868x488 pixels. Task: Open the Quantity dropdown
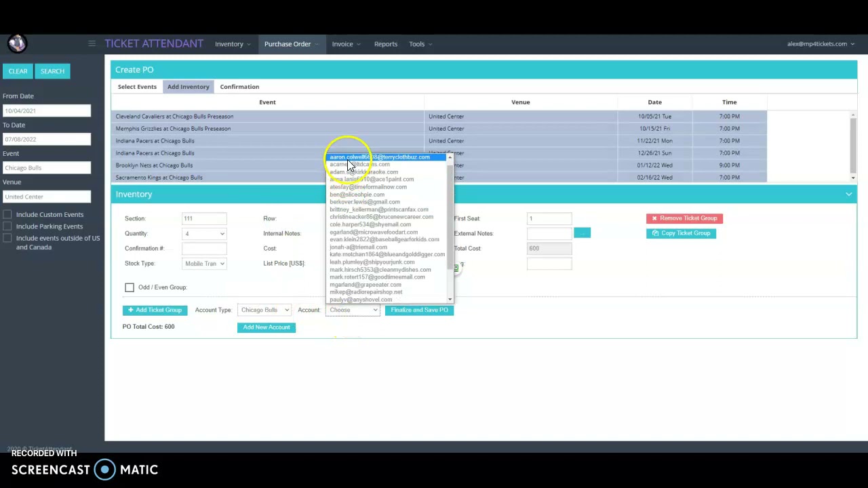tap(204, 233)
